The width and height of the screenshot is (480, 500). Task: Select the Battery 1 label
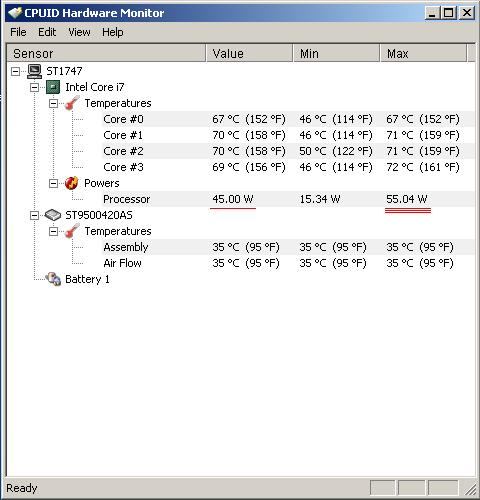[87, 279]
